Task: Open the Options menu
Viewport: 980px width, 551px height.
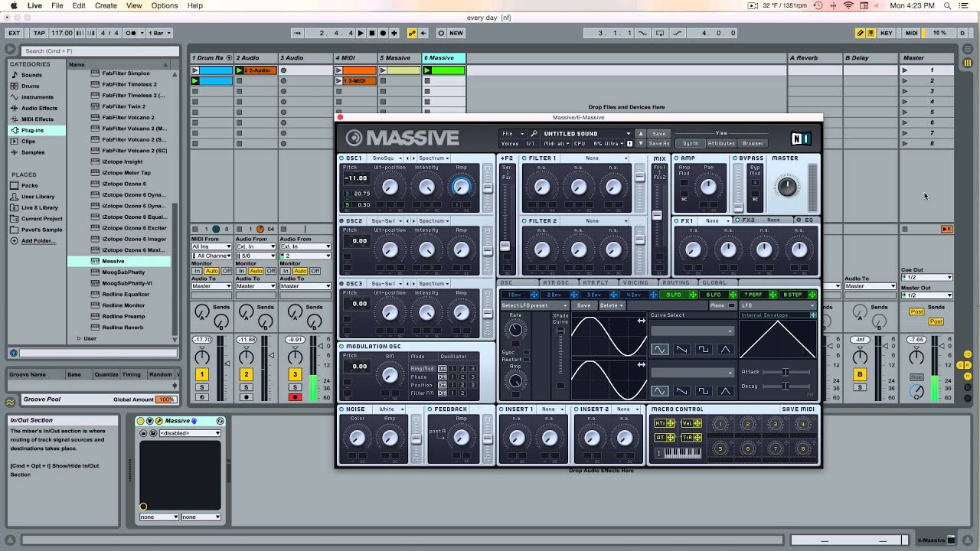Action: pyautogui.click(x=164, y=5)
